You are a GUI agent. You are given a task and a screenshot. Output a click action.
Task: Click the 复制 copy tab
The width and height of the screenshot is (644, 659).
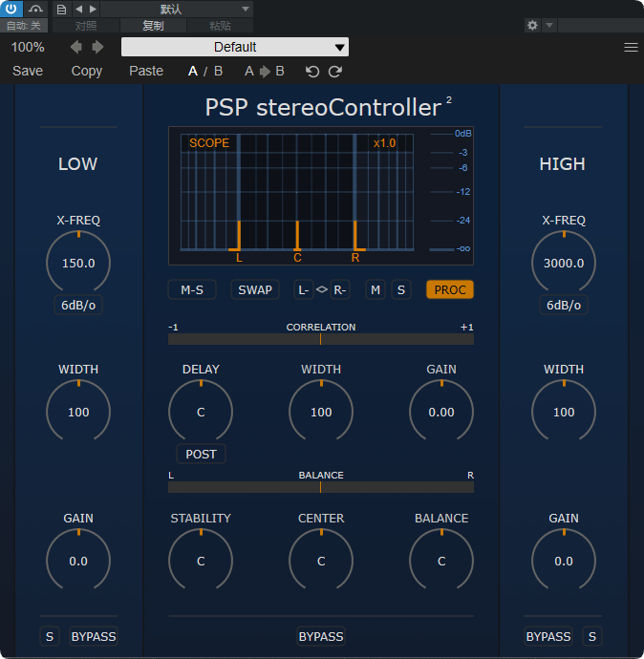coord(153,26)
